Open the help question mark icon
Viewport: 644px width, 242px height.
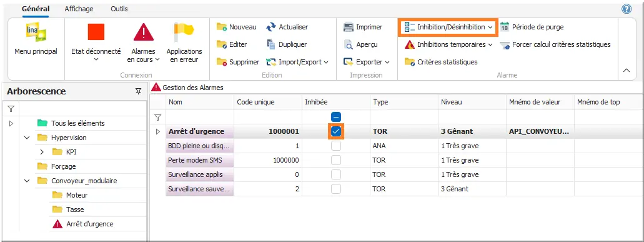pyautogui.click(x=627, y=9)
